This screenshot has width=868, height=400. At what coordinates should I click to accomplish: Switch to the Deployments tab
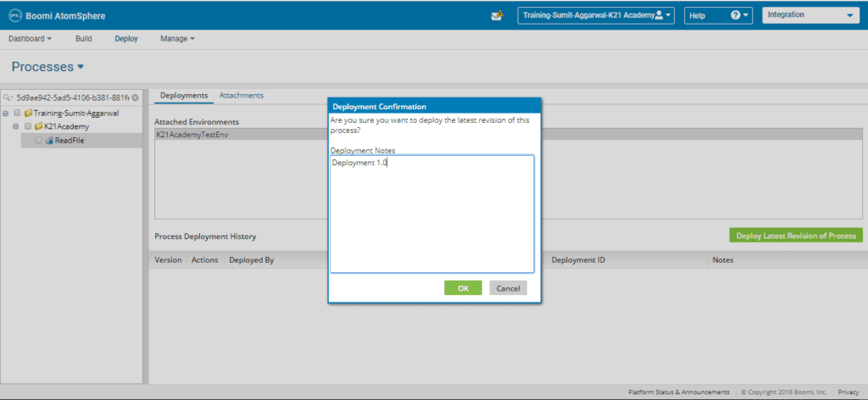pos(184,95)
